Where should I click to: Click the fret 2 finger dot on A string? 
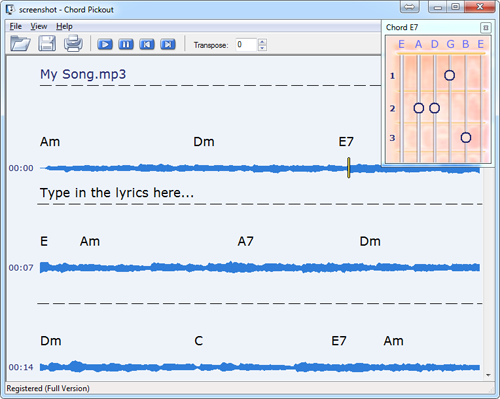pos(419,108)
